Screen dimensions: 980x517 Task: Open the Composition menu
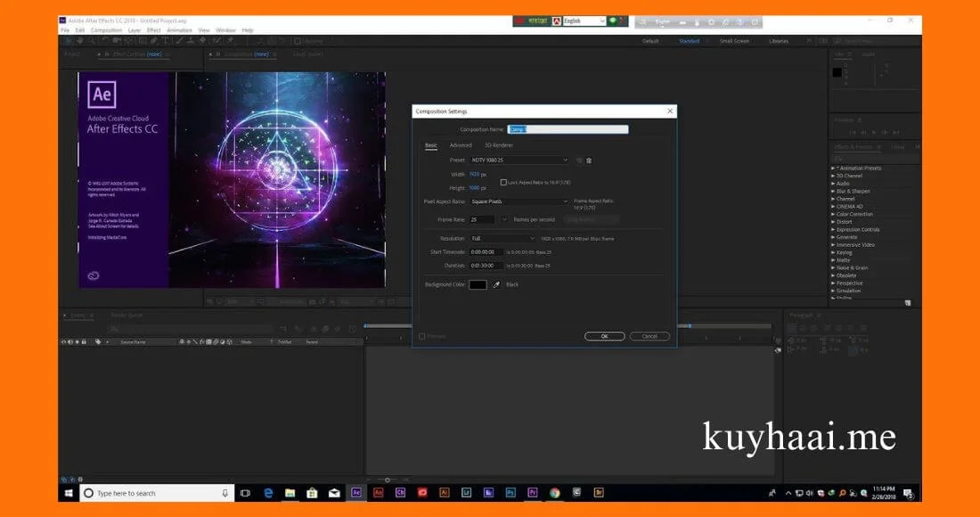[106, 30]
